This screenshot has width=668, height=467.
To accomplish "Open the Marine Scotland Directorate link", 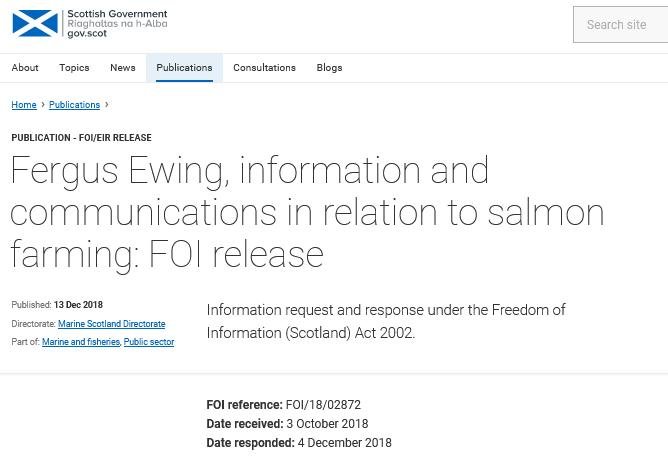I will (x=111, y=324).
